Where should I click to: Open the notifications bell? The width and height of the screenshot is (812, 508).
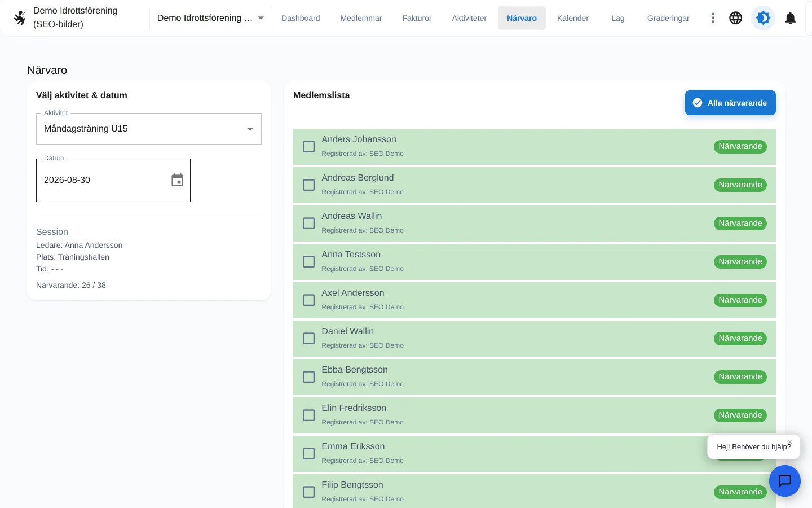point(791,18)
